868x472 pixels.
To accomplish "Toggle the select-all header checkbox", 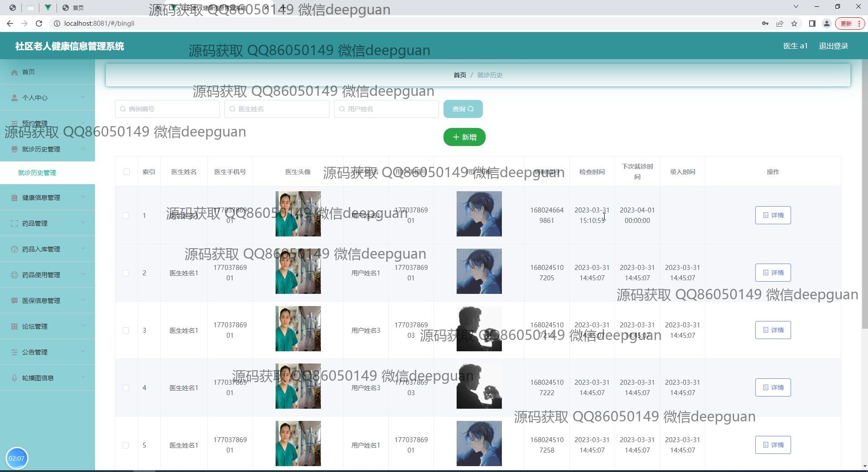I will click(126, 172).
